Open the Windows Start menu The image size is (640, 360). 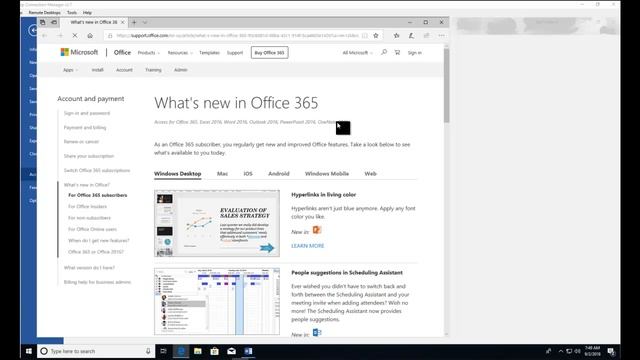(29, 351)
